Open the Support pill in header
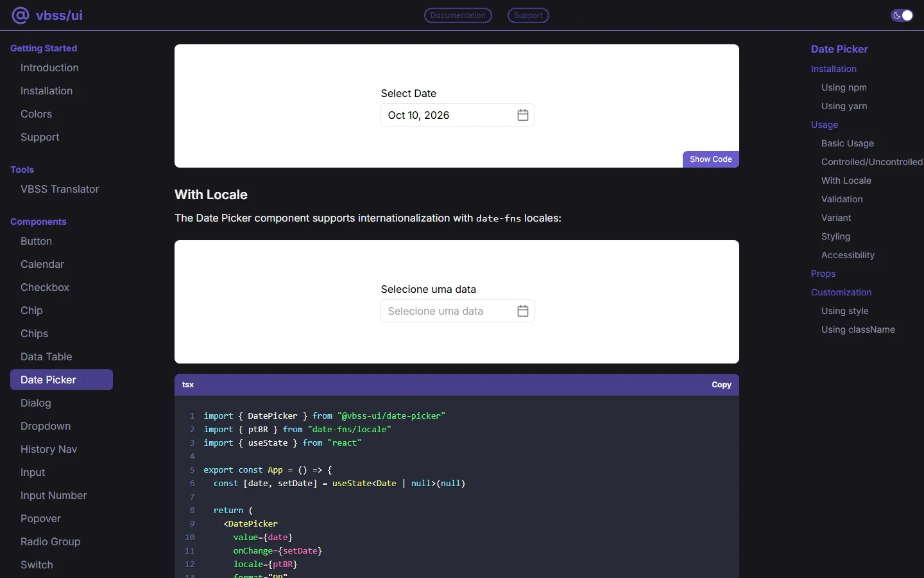 click(528, 15)
